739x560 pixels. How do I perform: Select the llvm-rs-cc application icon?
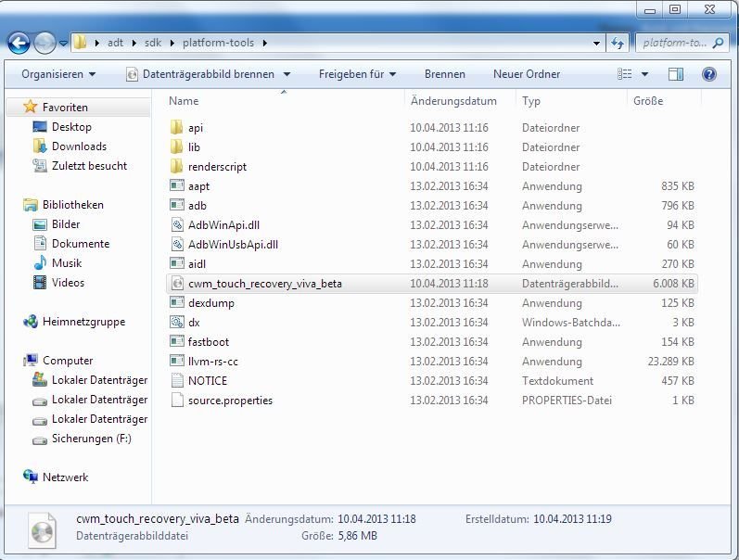coord(177,361)
